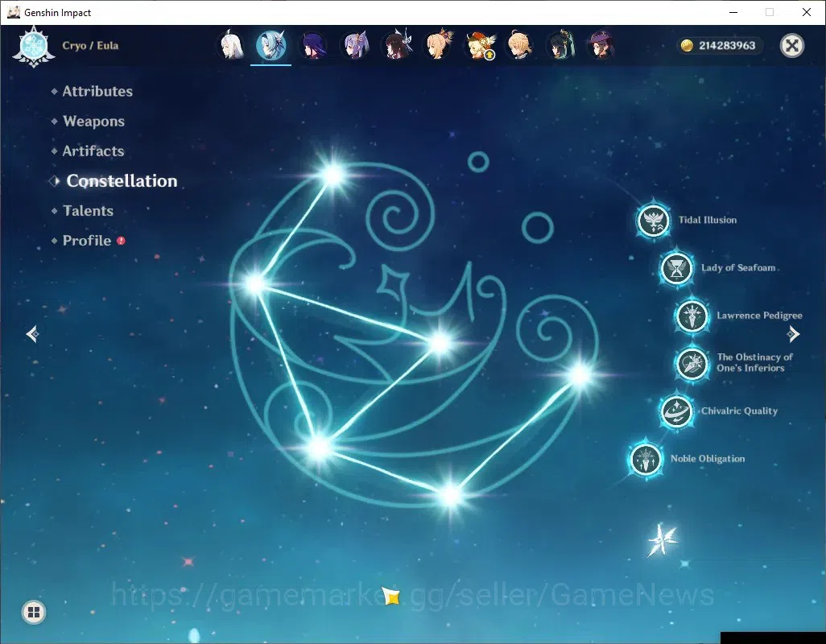The width and height of the screenshot is (826, 644).
Task: Open the Weapons menu
Action: (93, 121)
